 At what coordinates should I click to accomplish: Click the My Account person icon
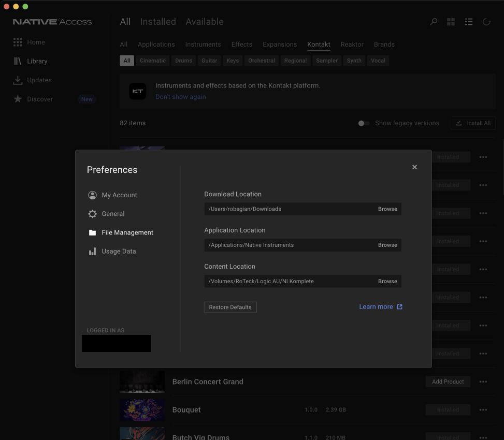(x=92, y=195)
